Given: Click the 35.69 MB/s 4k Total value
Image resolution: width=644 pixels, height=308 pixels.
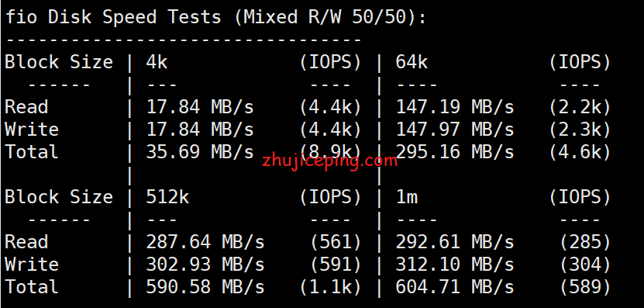Looking at the screenshot, I should coord(200,152).
